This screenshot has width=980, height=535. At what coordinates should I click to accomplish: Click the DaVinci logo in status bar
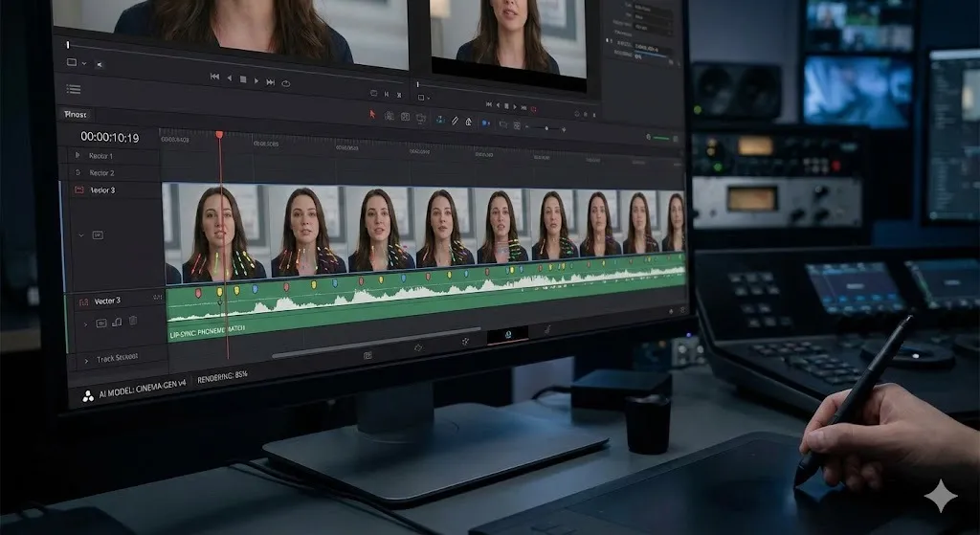click(88, 395)
